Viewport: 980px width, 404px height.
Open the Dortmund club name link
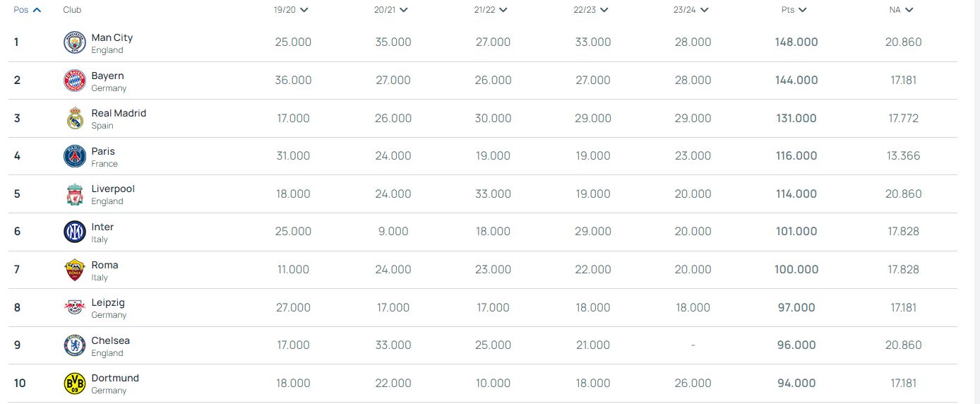(x=115, y=378)
